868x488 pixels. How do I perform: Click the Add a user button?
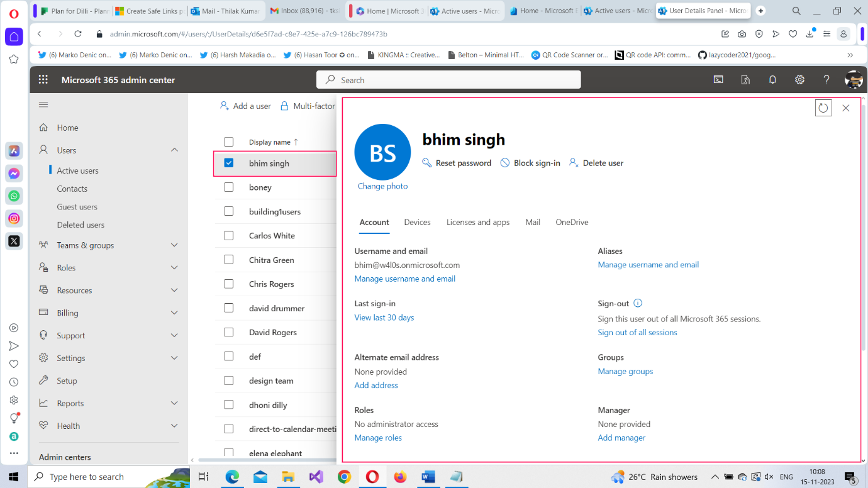pos(245,106)
